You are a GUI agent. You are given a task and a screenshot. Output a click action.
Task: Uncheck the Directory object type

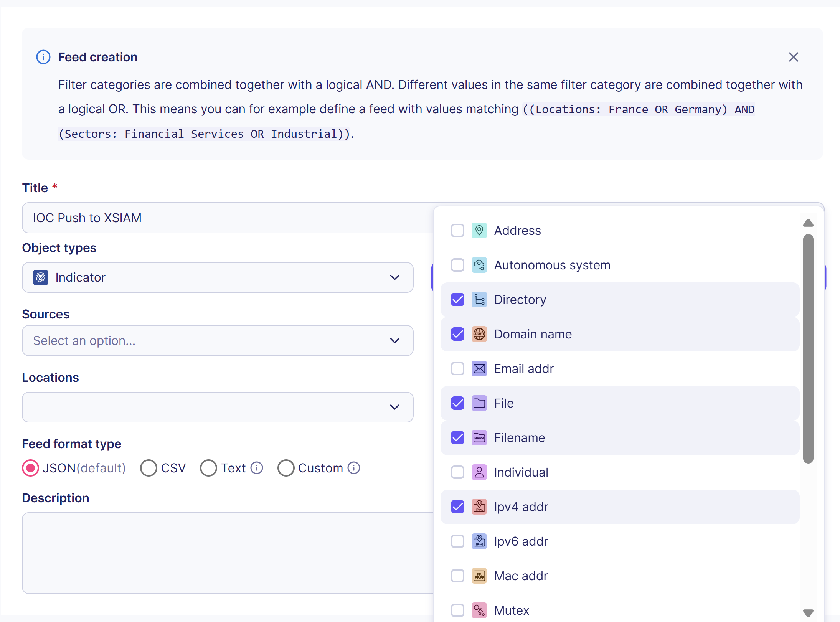(457, 299)
